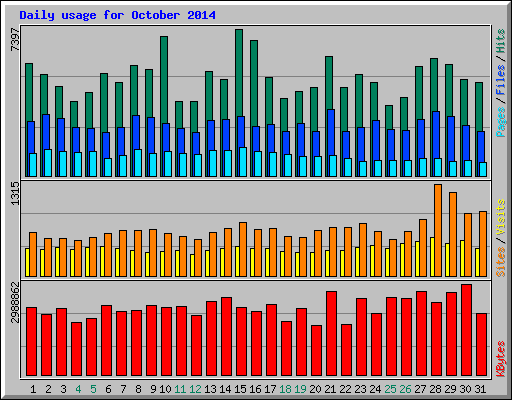Click green weekend day label 19
Image resolution: width=512 pixels, height=400 pixels.
pos(300,389)
